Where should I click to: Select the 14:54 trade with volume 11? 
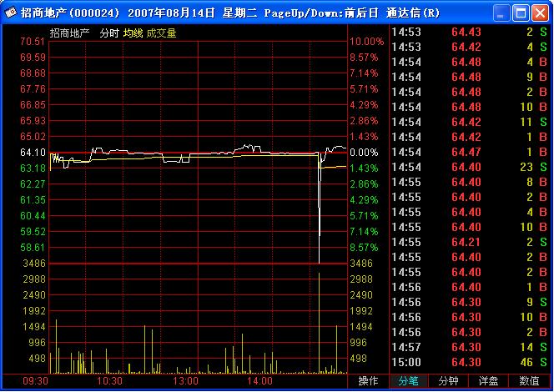470,123
